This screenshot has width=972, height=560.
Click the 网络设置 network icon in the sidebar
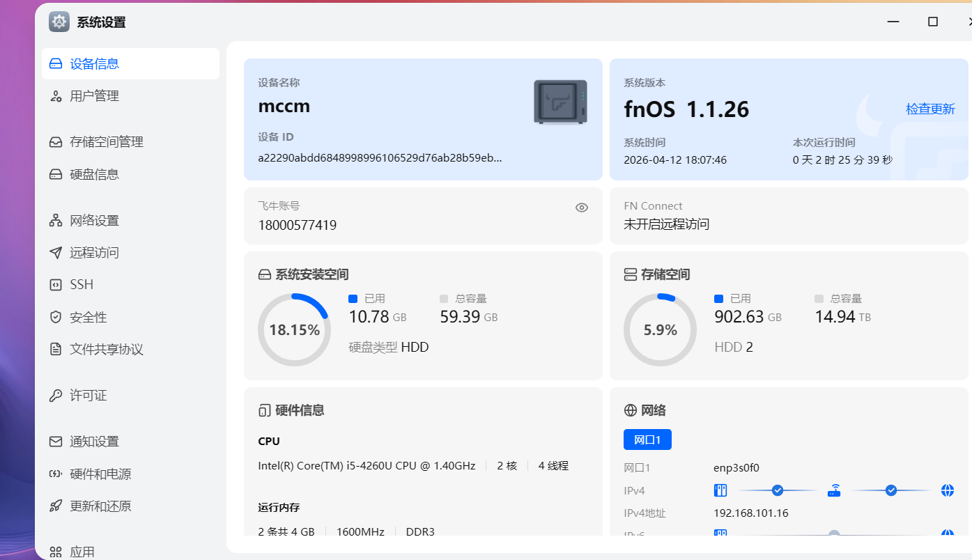tap(56, 221)
